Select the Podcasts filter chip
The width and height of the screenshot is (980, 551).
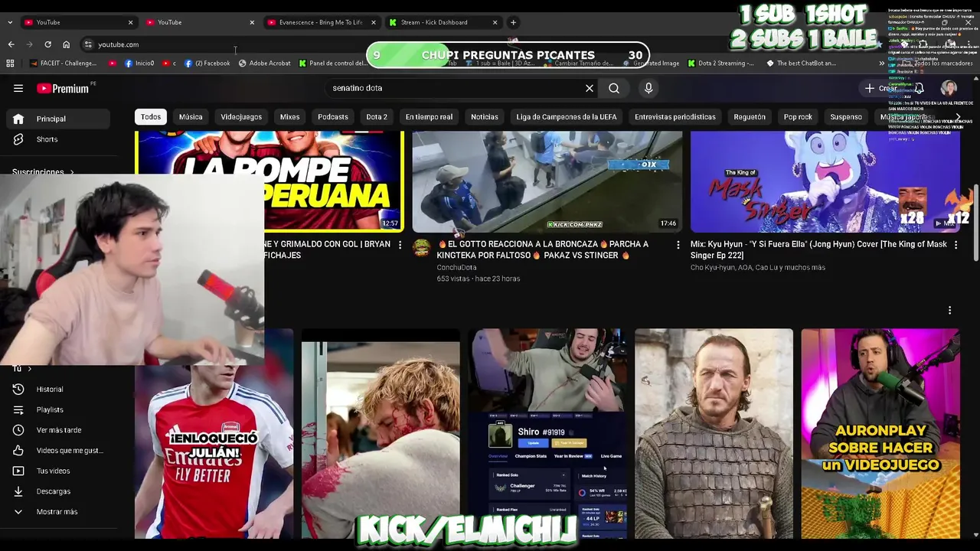pos(333,117)
